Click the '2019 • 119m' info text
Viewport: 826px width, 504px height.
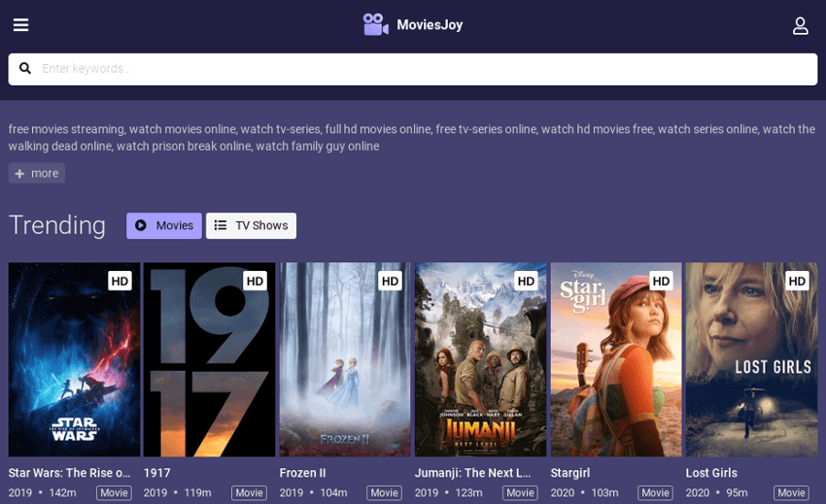(x=178, y=493)
